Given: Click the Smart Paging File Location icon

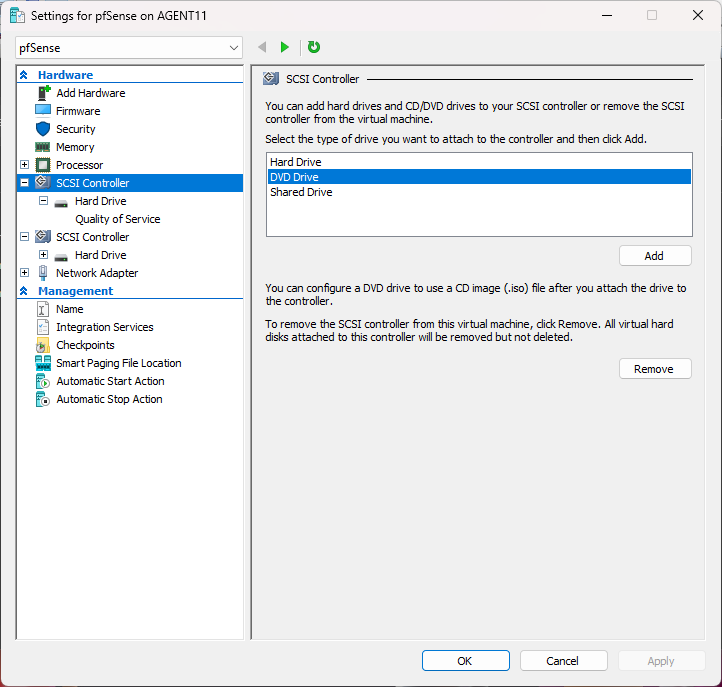Looking at the screenshot, I should 43,363.
